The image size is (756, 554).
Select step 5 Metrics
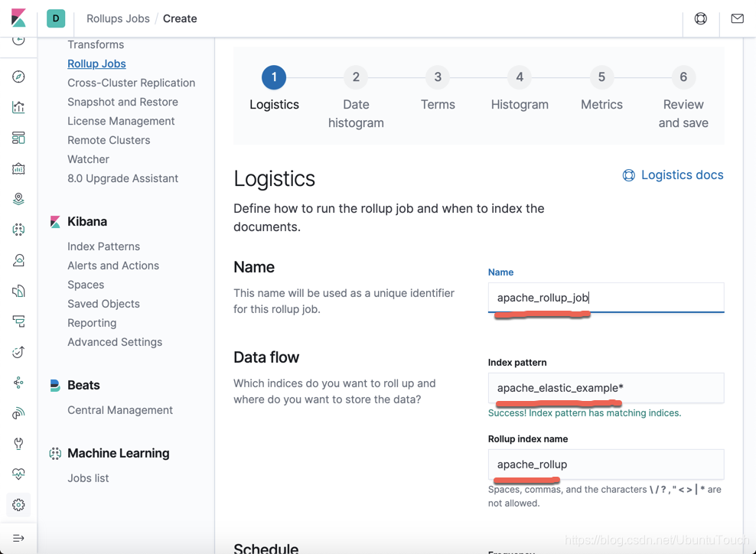pyautogui.click(x=601, y=77)
